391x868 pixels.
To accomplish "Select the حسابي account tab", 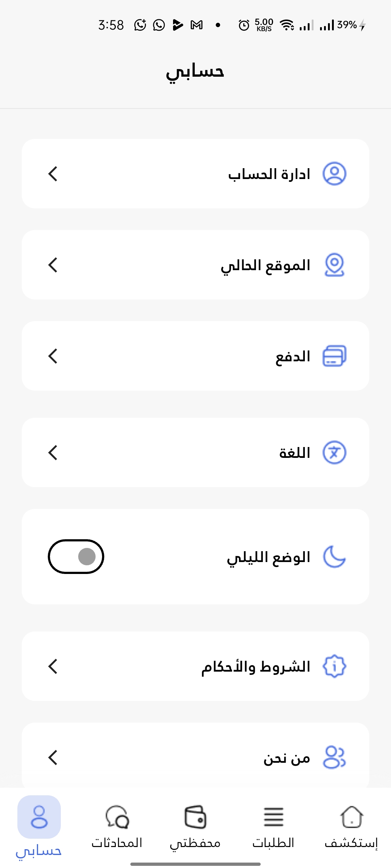I will click(39, 828).
